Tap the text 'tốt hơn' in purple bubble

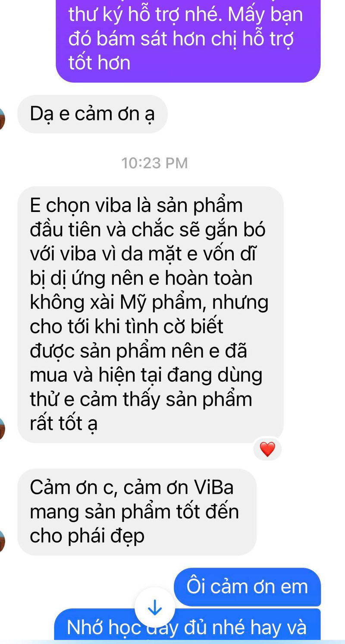click(x=99, y=63)
